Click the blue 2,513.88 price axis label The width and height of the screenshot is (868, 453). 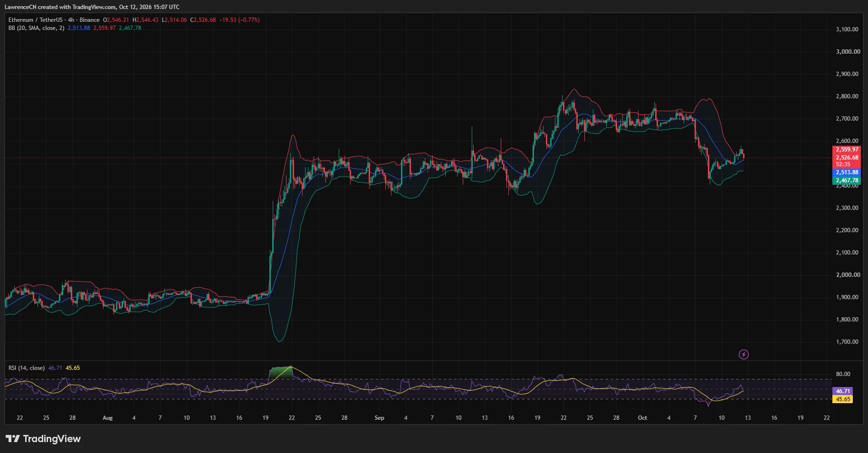pyautogui.click(x=847, y=172)
